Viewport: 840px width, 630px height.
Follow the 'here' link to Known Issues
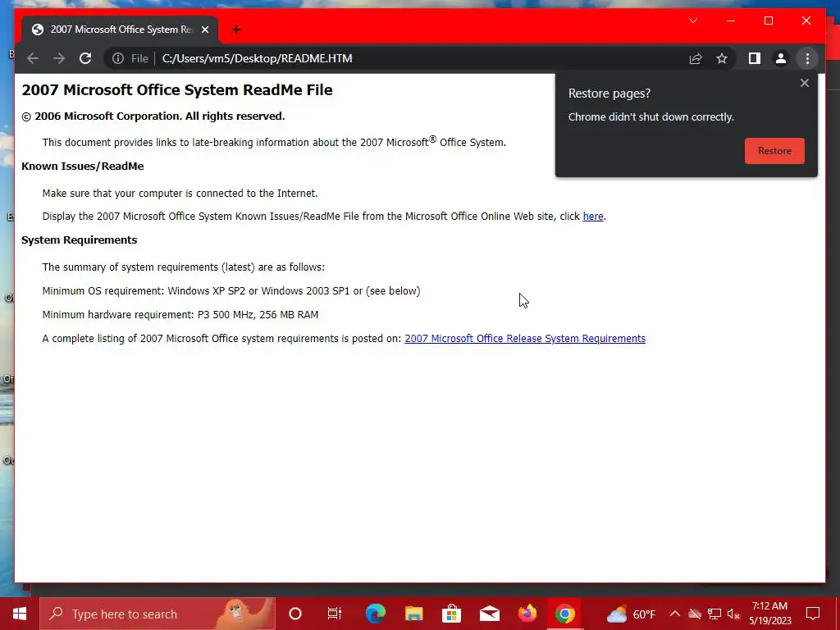point(592,217)
